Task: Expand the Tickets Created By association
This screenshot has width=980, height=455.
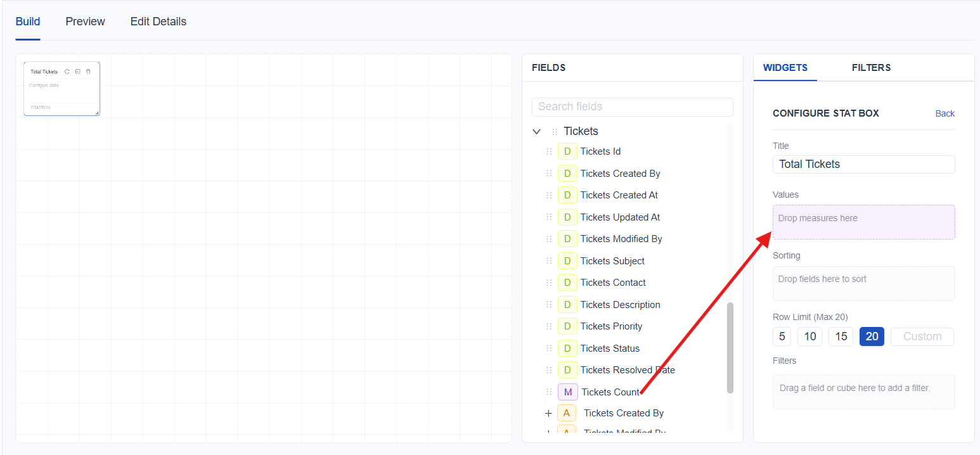Action: (548, 413)
